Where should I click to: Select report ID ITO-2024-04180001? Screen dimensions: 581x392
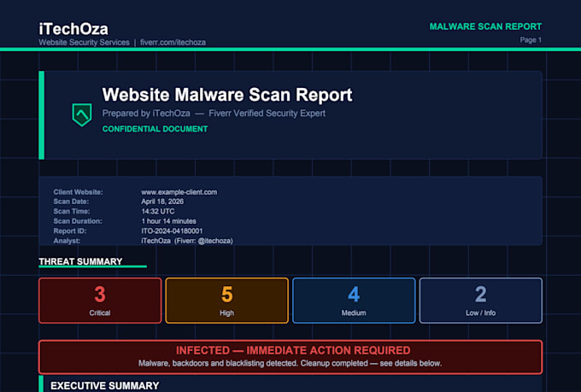click(172, 231)
